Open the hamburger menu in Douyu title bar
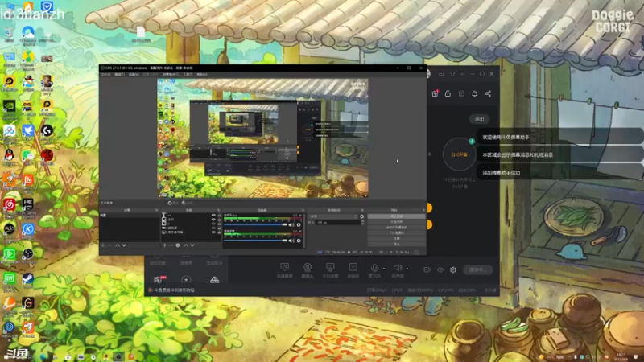 462,74
